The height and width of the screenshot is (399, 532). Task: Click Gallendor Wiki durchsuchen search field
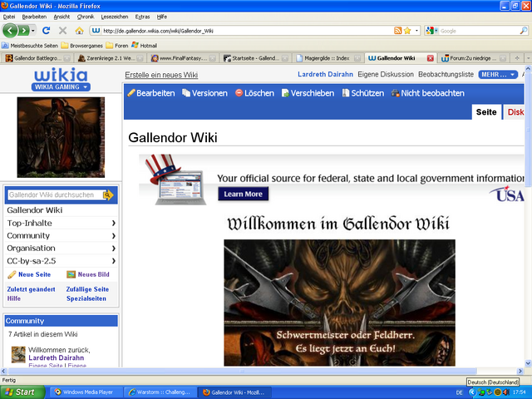(55, 195)
